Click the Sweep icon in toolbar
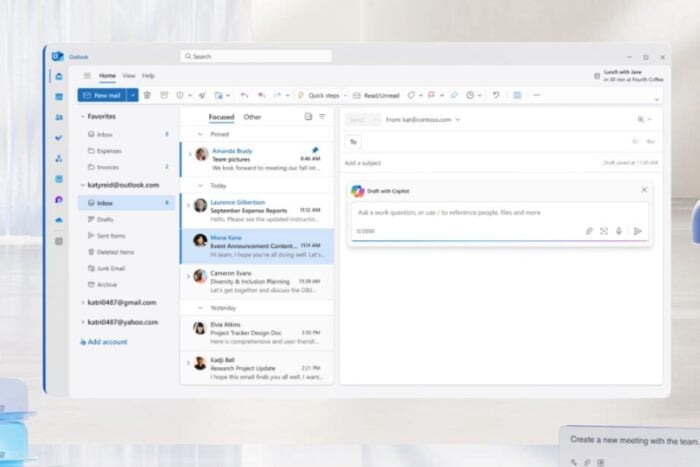The height and width of the screenshot is (467, 700). 202,95
